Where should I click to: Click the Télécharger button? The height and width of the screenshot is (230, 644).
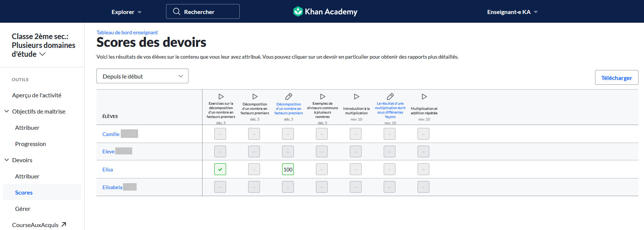(x=616, y=77)
